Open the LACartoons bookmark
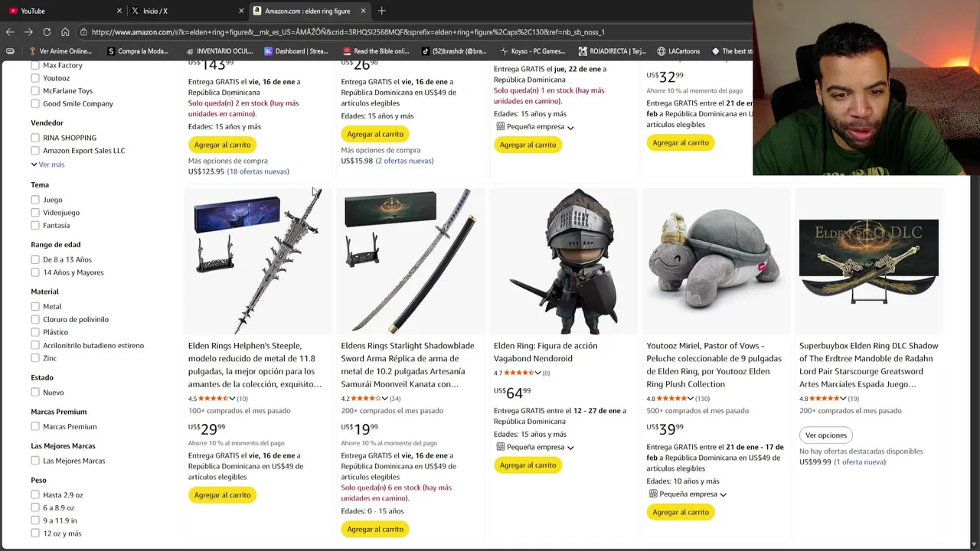Screen dimensions: 980x551 pos(678,51)
